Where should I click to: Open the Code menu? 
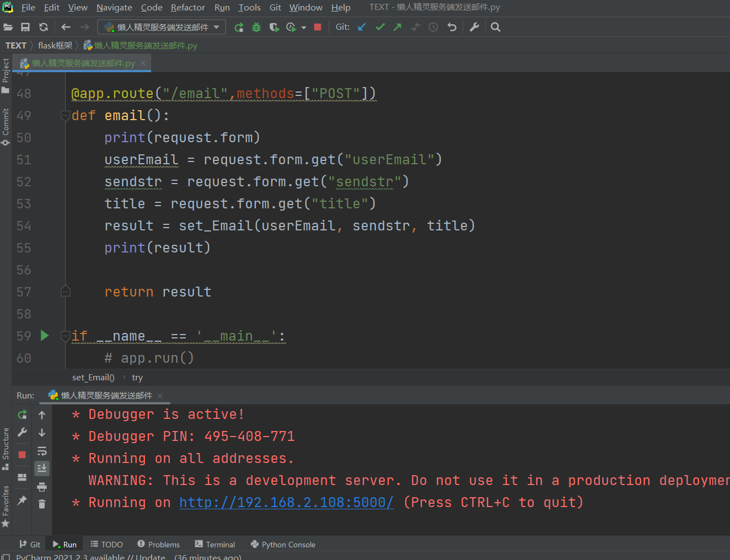click(x=152, y=7)
